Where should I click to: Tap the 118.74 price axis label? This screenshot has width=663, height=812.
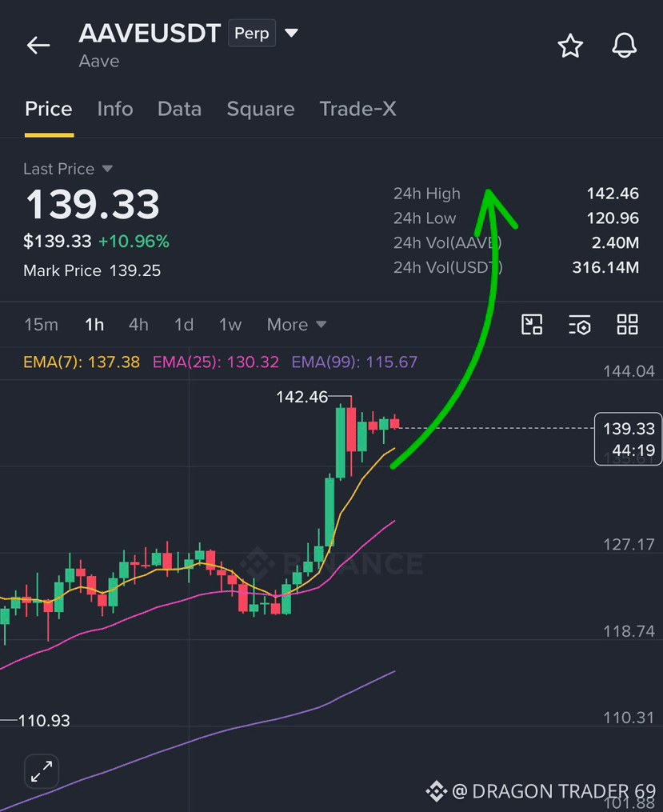[x=629, y=631]
